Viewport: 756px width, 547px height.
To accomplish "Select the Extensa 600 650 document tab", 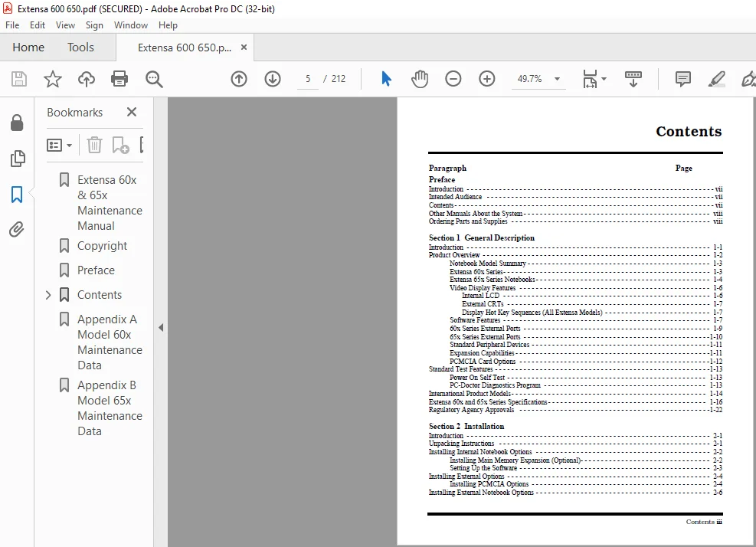I will point(185,47).
